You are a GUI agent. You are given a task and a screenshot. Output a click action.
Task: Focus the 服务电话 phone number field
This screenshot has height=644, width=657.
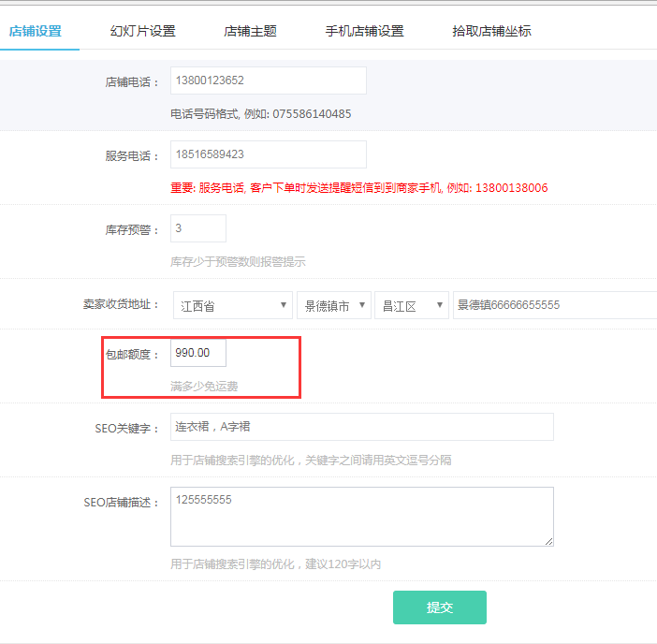coord(268,154)
